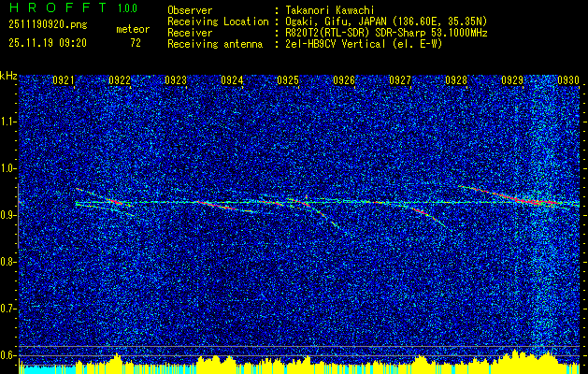Click the 0925 time marker
The image size is (588, 374).
(288, 80)
